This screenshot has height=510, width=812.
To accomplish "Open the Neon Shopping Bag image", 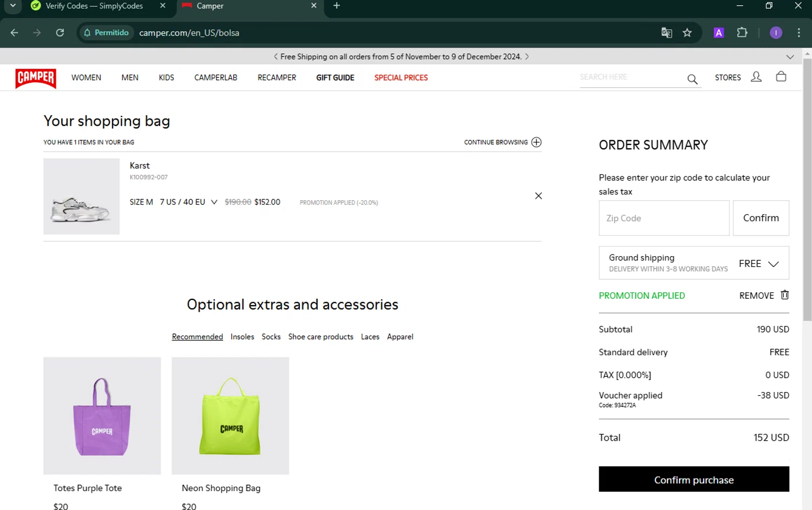I will click(x=230, y=416).
